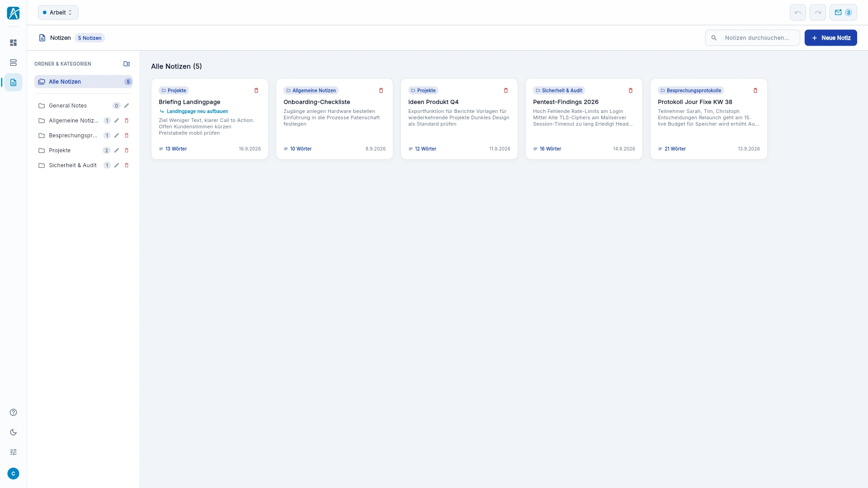This screenshot has width=868, height=488.
Task: Edit the Allgemeine Notizen folder
Action: [117, 121]
